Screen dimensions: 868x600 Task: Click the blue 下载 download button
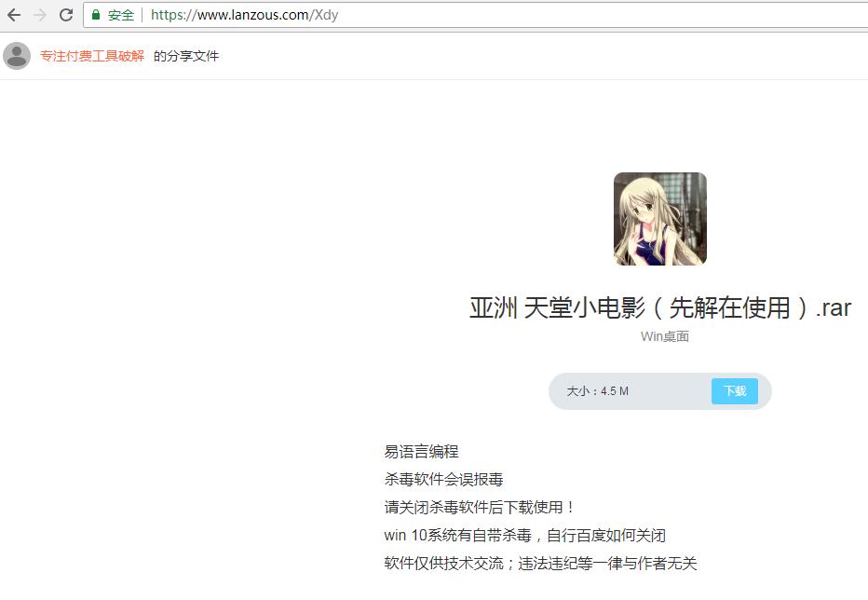click(735, 391)
